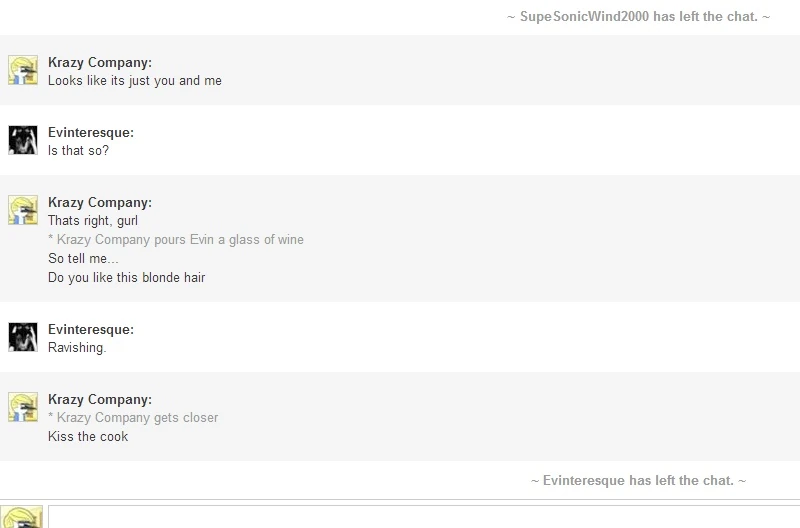
Task: Open Krazy Company's avatar beside "Kiss the cook"
Action: pos(23,407)
